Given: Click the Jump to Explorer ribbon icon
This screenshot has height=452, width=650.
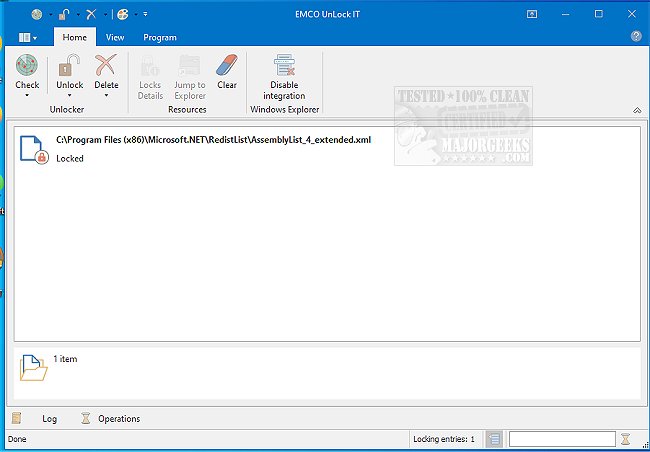Looking at the screenshot, I should [190, 66].
